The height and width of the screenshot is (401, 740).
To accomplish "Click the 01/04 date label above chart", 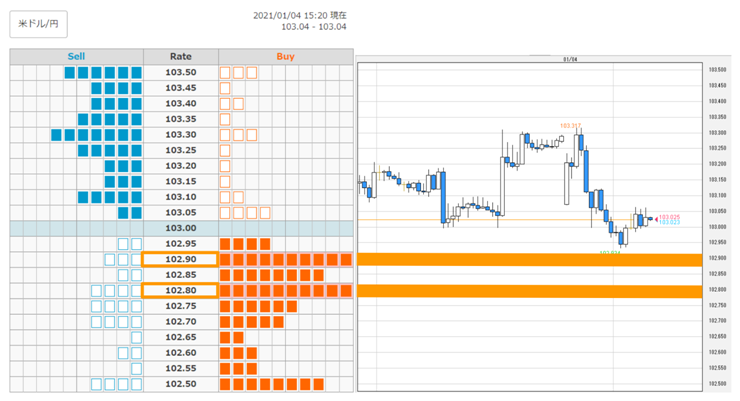I will click(x=570, y=59).
